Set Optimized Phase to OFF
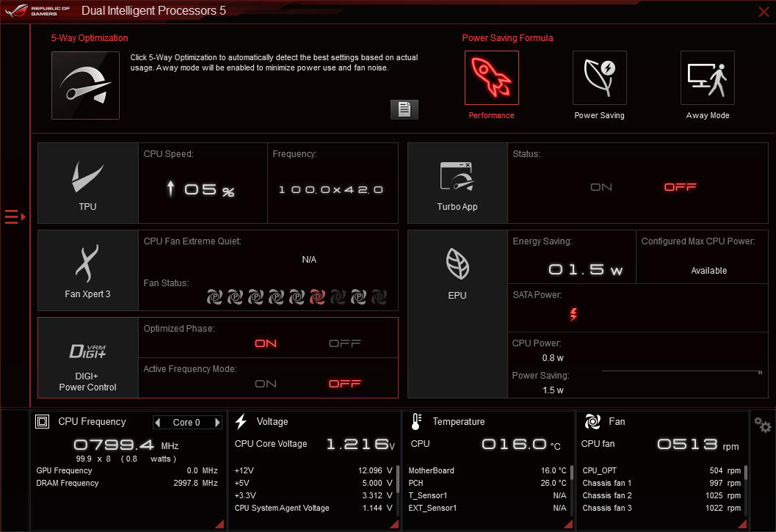 (x=345, y=343)
